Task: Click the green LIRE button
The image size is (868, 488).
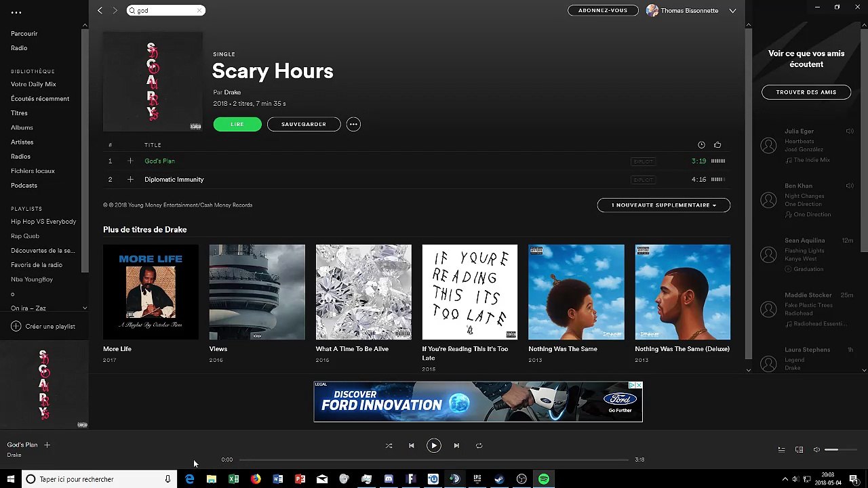Action: 237,124
